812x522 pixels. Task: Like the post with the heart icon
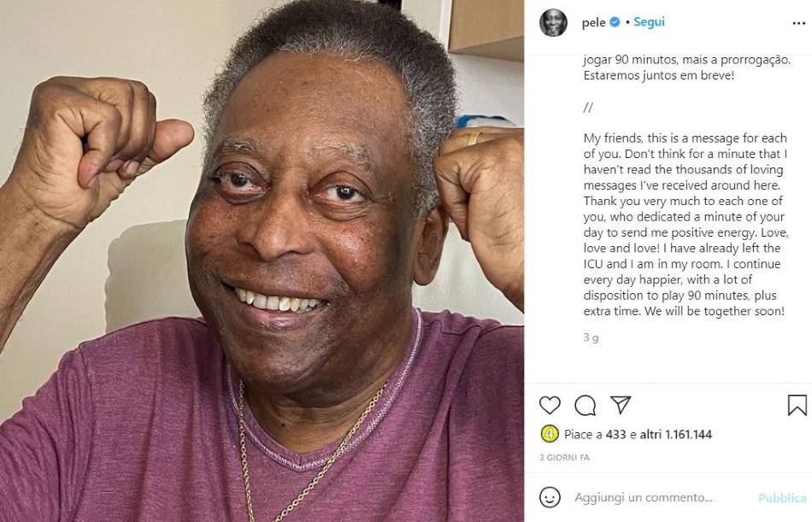click(550, 405)
